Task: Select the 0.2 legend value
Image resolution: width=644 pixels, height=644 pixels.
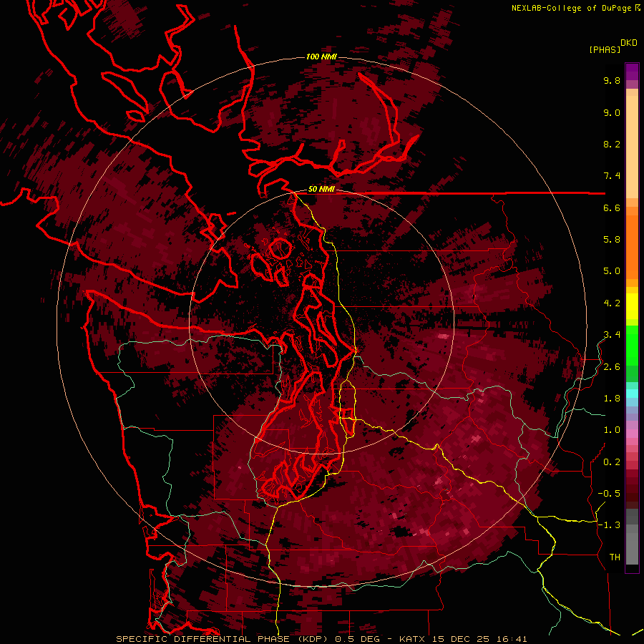Action: (612, 462)
